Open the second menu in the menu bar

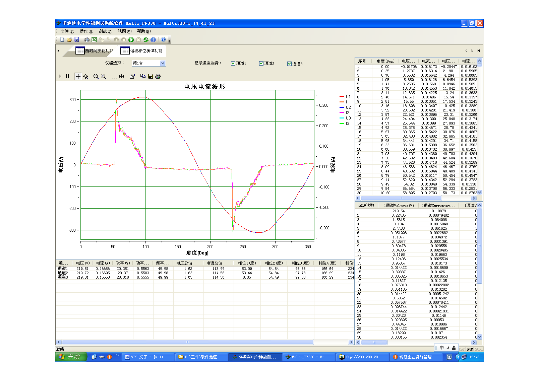pyautogui.click(x=86, y=31)
